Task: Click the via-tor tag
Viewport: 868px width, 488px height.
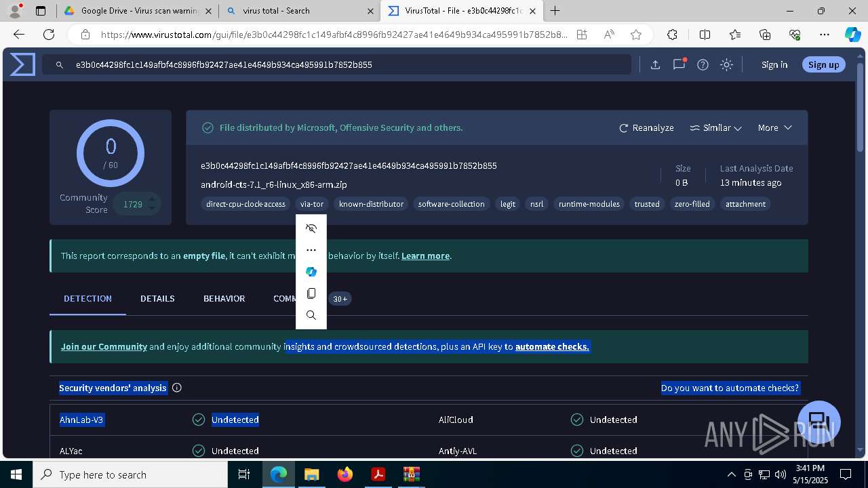Action: click(312, 204)
